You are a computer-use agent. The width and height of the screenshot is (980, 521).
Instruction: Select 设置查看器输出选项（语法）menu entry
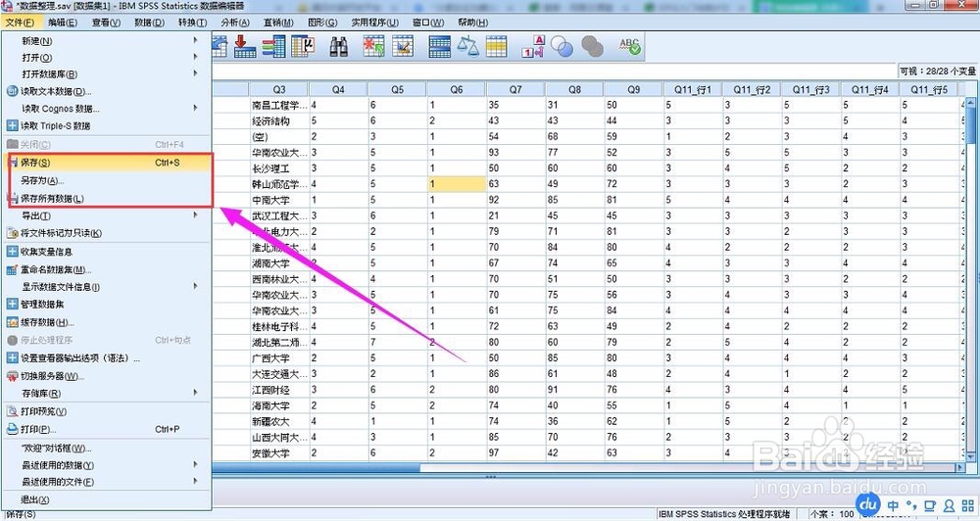[x=108, y=358]
